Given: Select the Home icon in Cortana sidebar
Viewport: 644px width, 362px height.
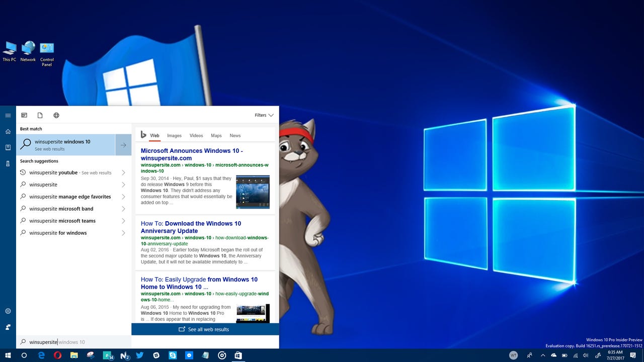Looking at the screenshot, I should [x=8, y=131].
